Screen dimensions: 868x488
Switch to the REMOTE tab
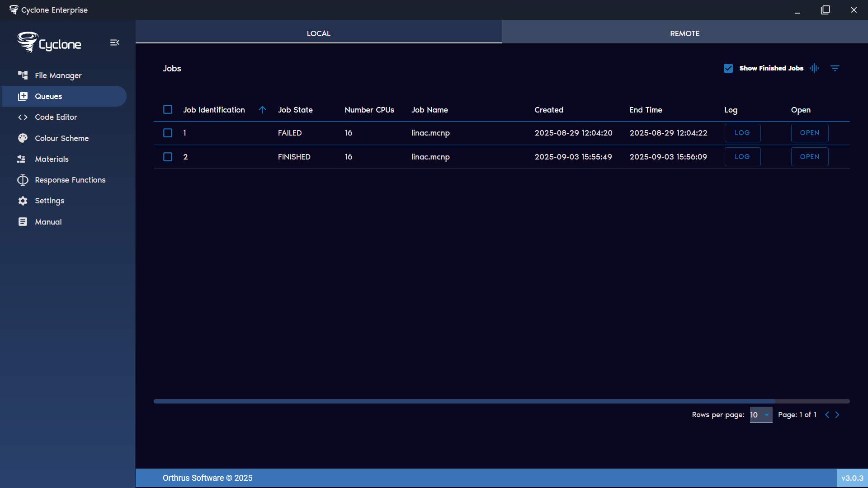point(684,33)
